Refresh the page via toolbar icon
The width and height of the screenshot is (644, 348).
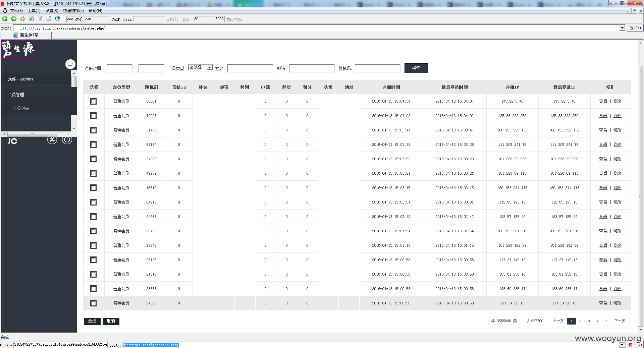click(x=31, y=19)
